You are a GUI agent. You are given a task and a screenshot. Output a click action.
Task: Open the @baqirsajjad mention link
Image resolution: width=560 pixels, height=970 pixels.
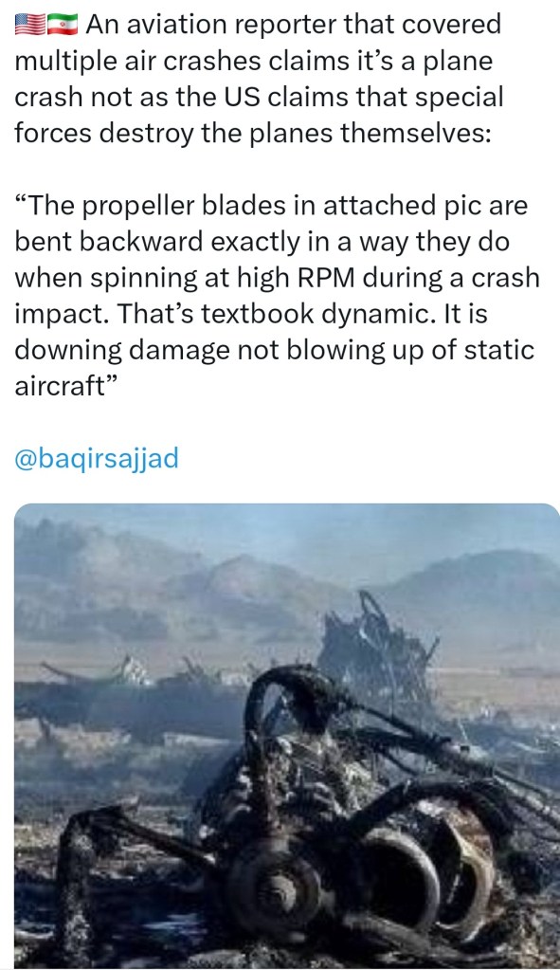click(x=97, y=458)
